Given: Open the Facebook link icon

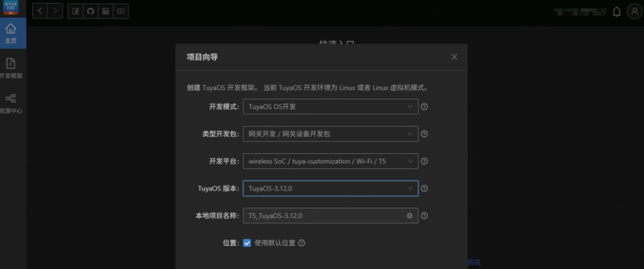Looking at the screenshot, I should [76, 11].
